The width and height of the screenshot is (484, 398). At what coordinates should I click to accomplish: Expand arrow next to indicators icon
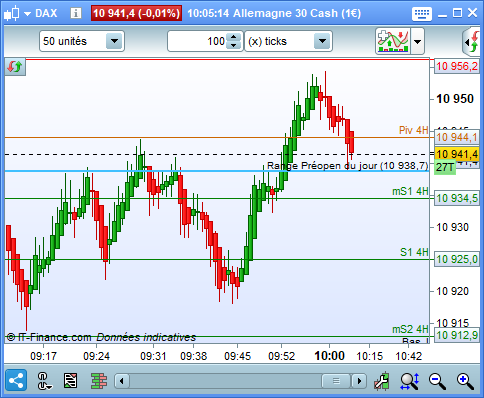[417, 42]
